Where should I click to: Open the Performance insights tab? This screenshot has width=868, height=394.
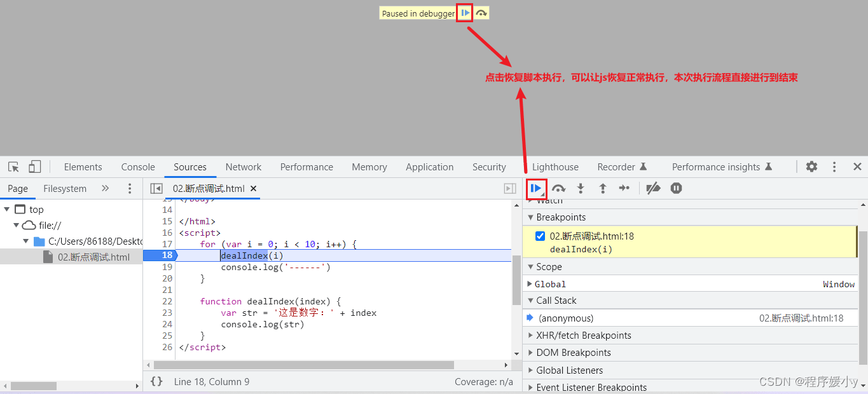click(x=722, y=167)
